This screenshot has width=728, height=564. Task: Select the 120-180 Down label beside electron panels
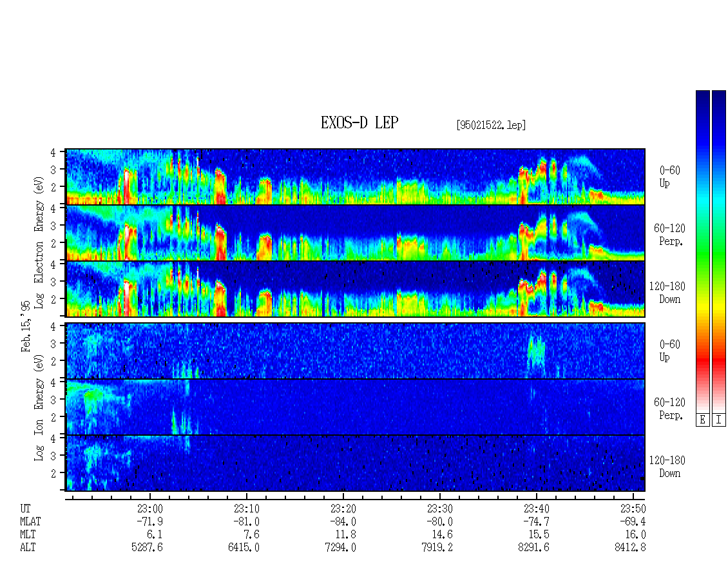tap(667, 293)
